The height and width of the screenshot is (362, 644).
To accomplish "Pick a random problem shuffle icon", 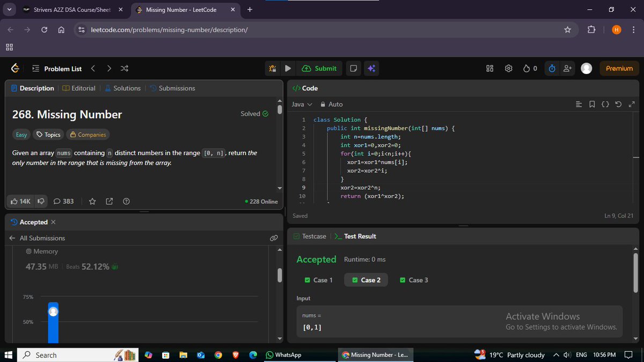I will 125,68.
